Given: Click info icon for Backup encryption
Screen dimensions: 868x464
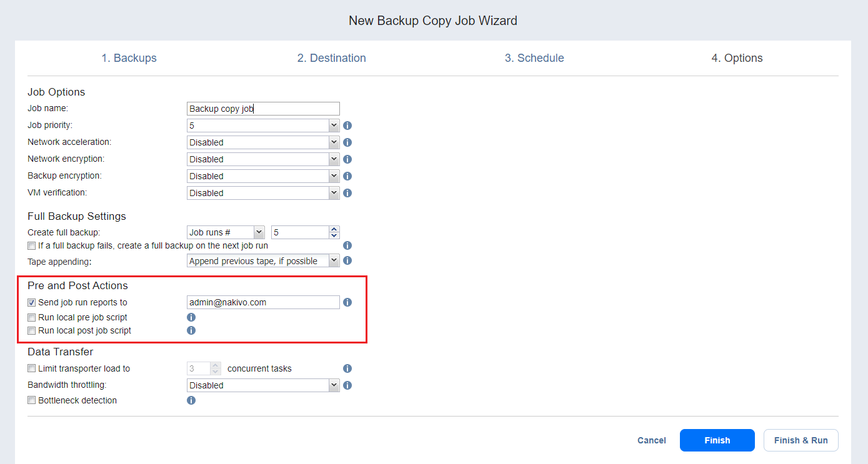Looking at the screenshot, I should (x=347, y=176).
